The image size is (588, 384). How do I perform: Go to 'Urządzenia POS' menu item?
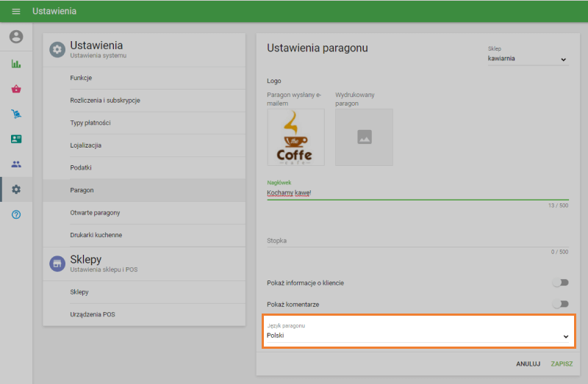93,314
